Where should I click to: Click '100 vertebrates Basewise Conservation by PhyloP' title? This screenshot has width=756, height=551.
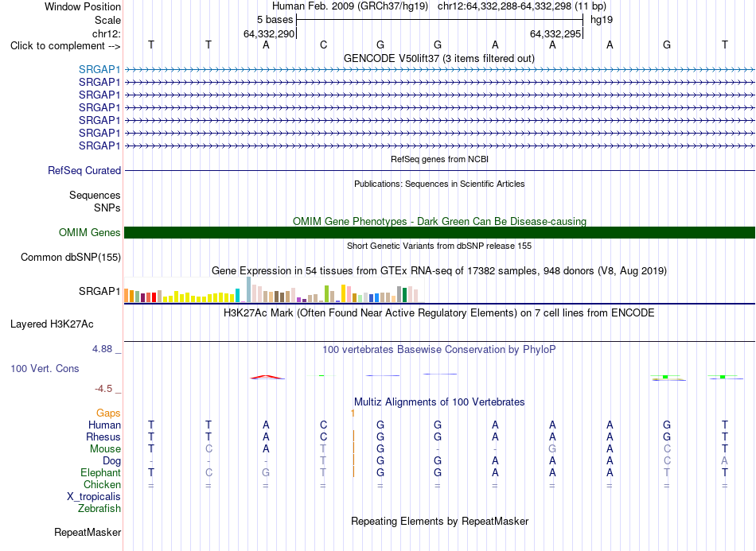coord(439,350)
